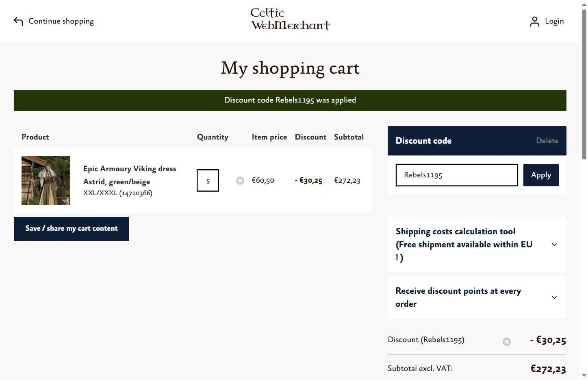Remove the Rebels1195 discount in the totals
Screen dimensions: 588x380
coord(507,342)
